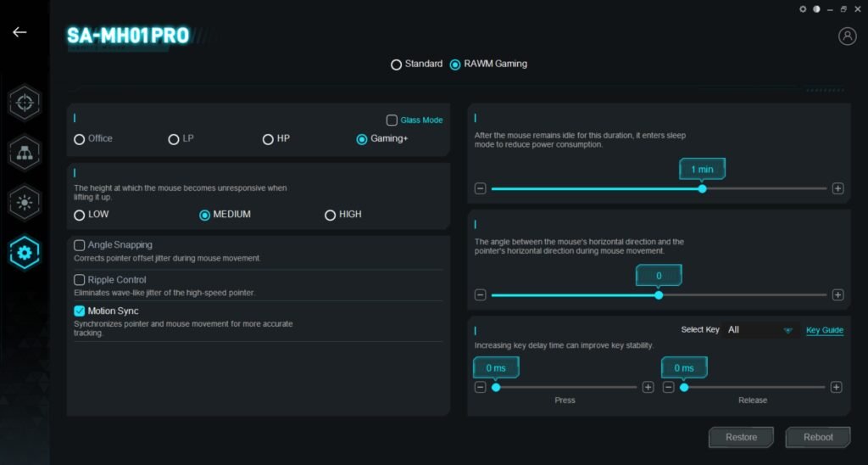Screen dimensions: 868x465
Task: Choose the LP power mode
Action: 173,139
